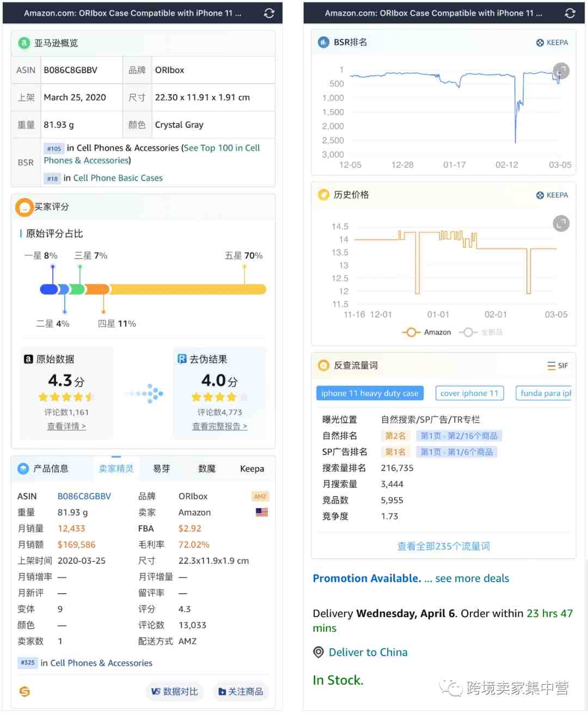Click the 'In Stock.' status text
The image size is (588, 714).
338,680
